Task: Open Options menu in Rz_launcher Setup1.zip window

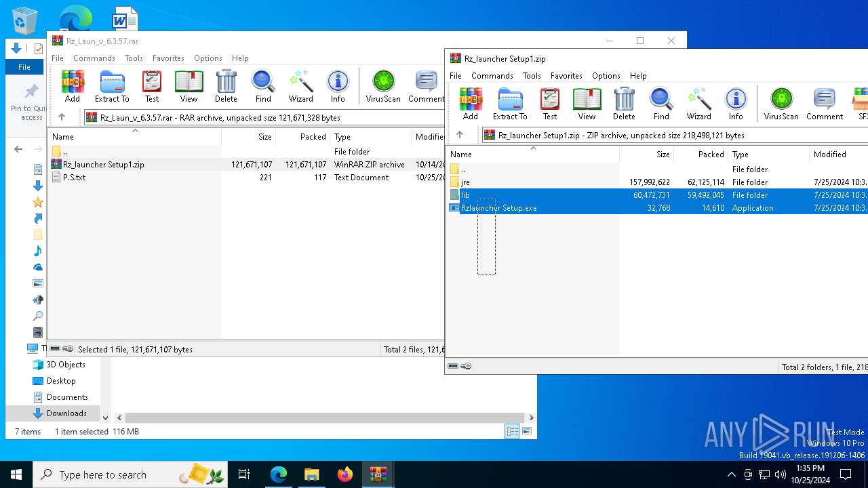Action: click(x=606, y=76)
